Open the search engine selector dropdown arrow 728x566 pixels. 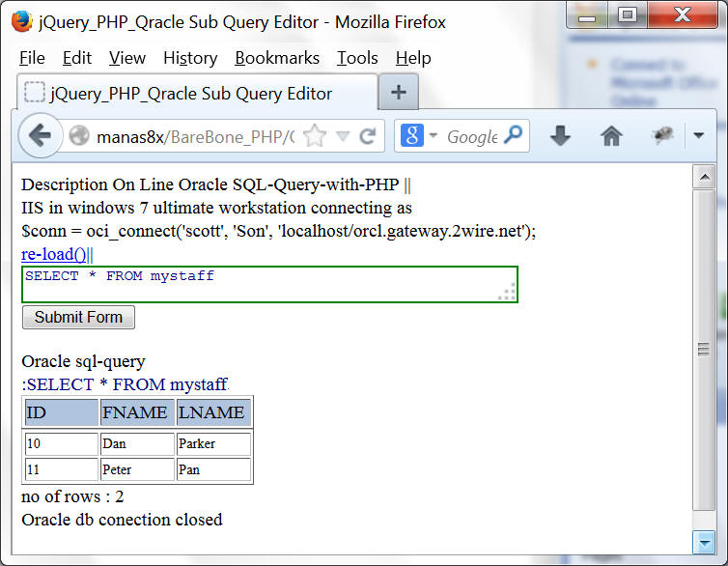(x=434, y=135)
